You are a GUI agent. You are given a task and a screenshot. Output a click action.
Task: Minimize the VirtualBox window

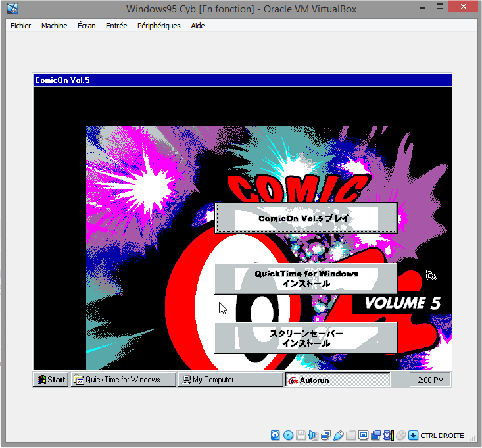pos(422,7)
